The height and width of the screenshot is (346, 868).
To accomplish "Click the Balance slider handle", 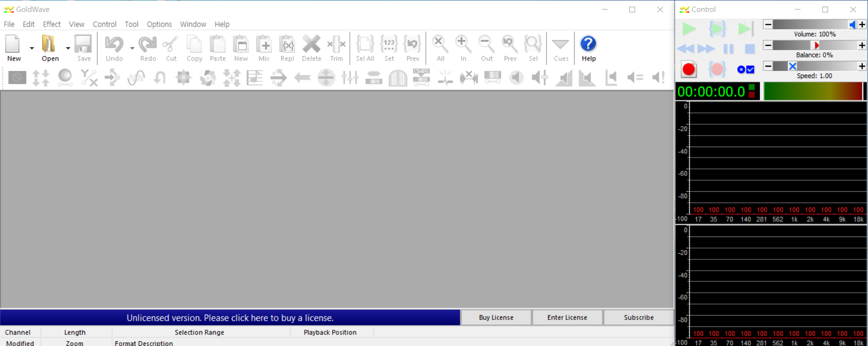I will [816, 45].
